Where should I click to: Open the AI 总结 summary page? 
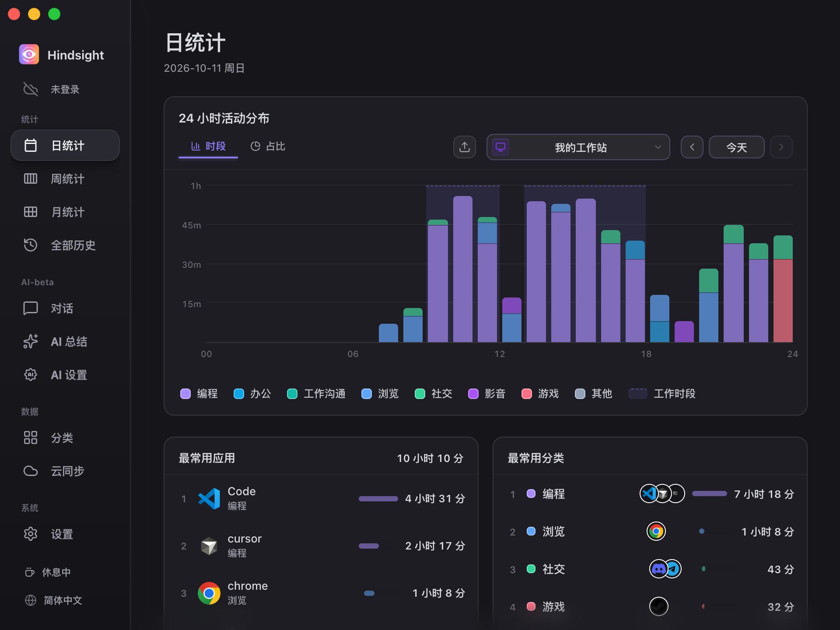(x=65, y=341)
